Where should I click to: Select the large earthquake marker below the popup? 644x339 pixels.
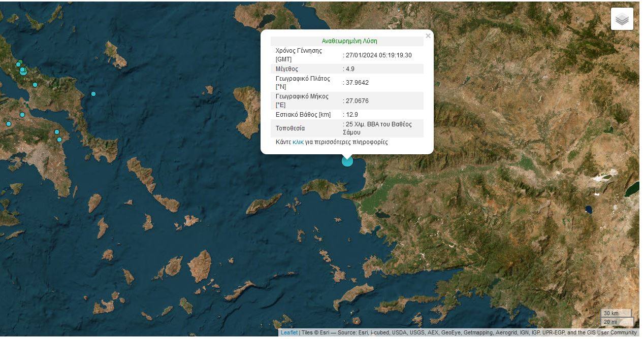347,161
